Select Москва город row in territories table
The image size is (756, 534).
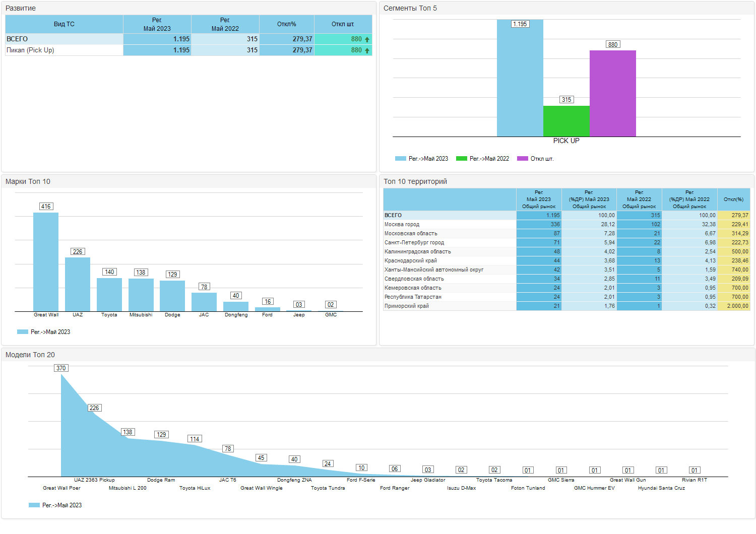click(x=566, y=225)
